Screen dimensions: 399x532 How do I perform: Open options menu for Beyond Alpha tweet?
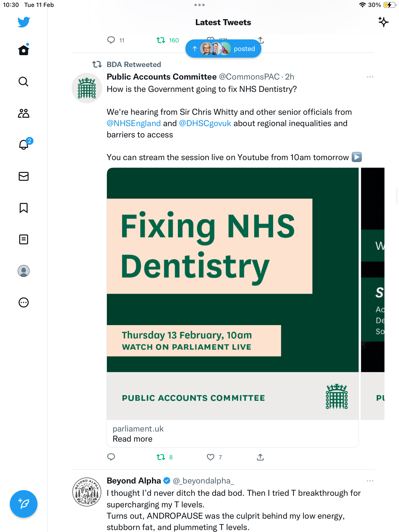click(x=370, y=481)
